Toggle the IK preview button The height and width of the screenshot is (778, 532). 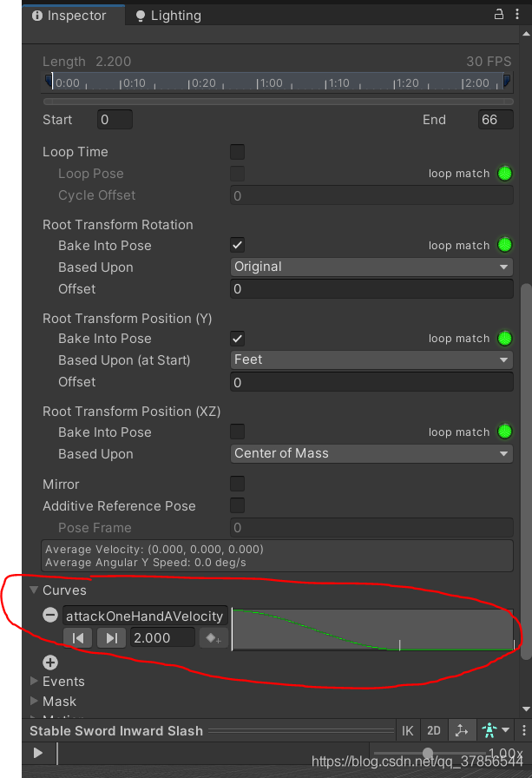[x=408, y=730]
